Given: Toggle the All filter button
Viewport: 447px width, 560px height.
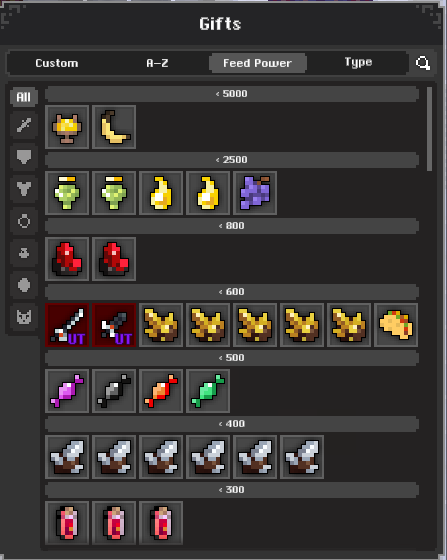Looking at the screenshot, I should (x=24, y=97).
